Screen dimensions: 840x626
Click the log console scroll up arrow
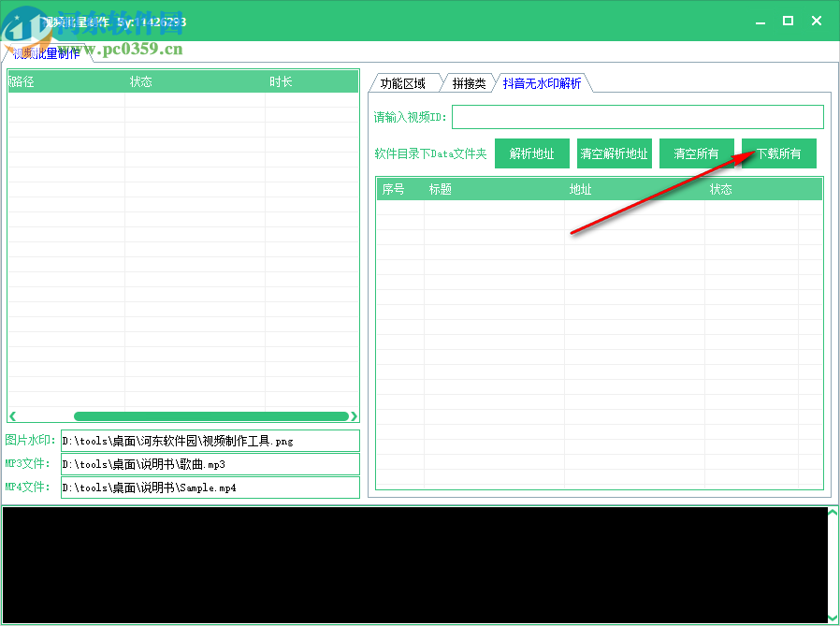coord(833,513)
